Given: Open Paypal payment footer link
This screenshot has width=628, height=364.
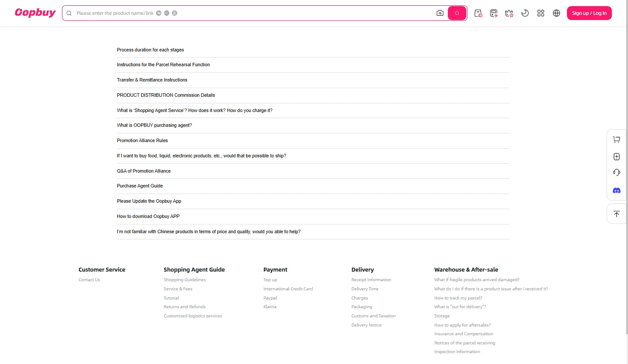Looking at the screenshot, I should coord(270,298).
